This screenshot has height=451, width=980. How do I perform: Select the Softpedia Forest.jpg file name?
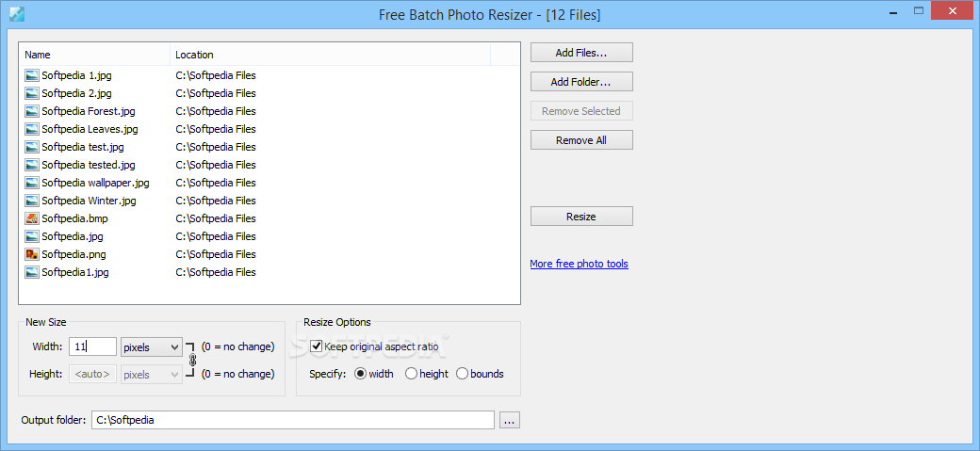coord(89,111)
